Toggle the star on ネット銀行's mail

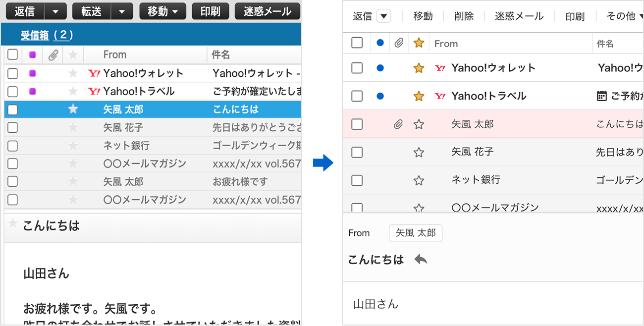point(419,180)
